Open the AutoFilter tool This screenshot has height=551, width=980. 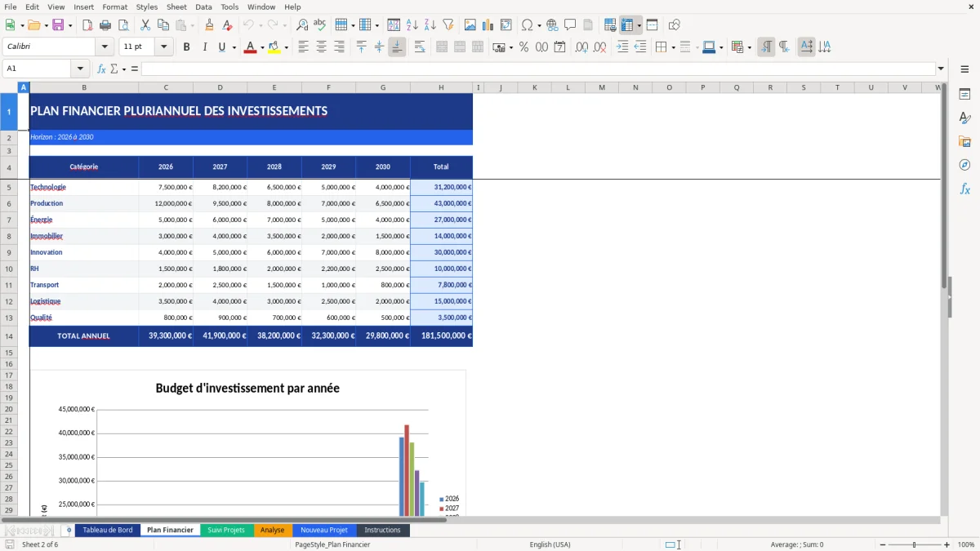click(x=447, y=24)
